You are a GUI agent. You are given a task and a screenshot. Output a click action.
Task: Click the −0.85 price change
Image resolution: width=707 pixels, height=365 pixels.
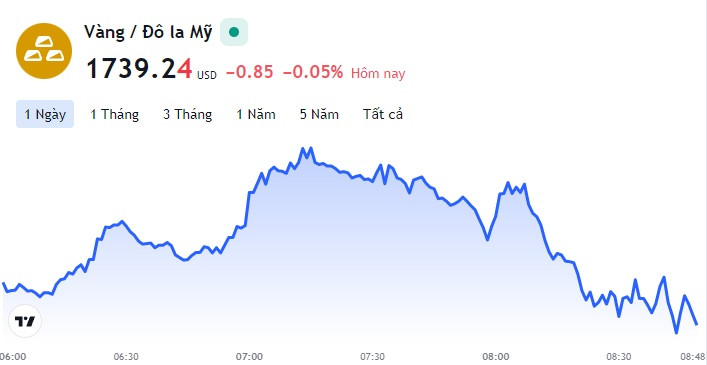(250, 72)
